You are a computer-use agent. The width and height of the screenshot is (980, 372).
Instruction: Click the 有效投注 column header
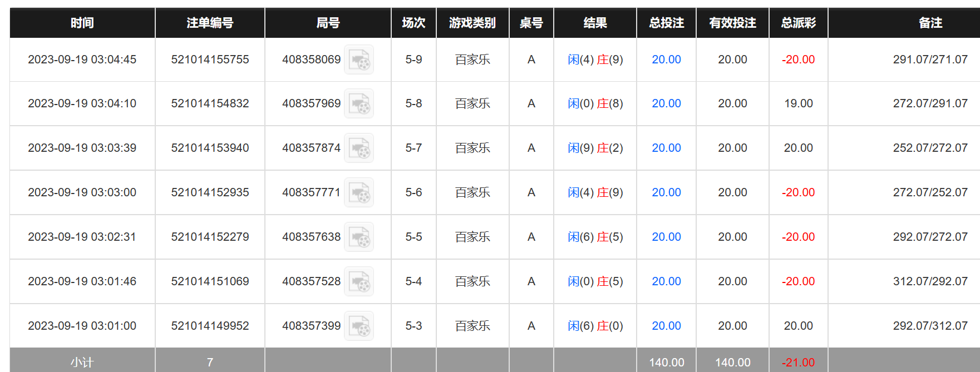pyautogui.click(x=732, y=23)
